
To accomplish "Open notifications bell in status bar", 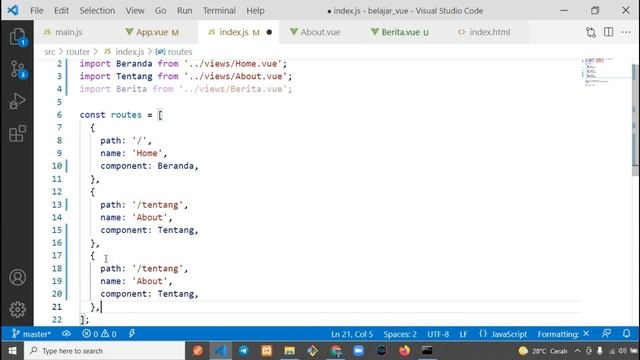I will click(x=626, y=334).
